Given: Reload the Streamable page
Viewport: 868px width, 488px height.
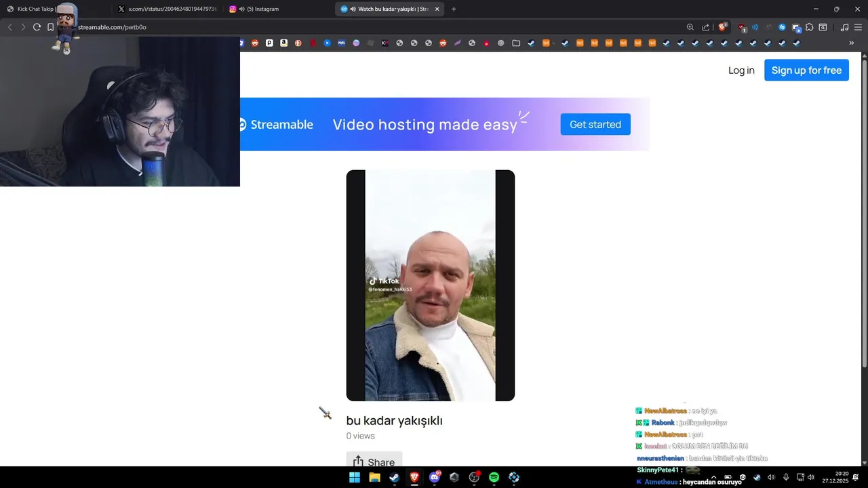Looking at the screenshot, I should coord(37,27).
